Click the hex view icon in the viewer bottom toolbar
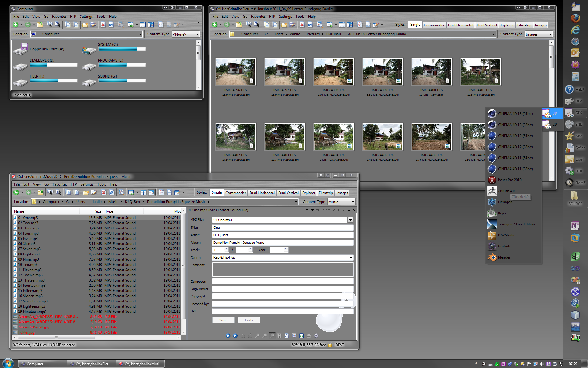 point(287,336)
